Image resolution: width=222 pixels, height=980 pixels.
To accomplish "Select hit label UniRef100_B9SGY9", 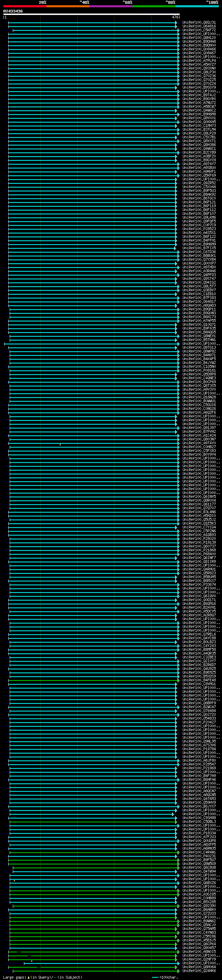I will tap(199, 88).
